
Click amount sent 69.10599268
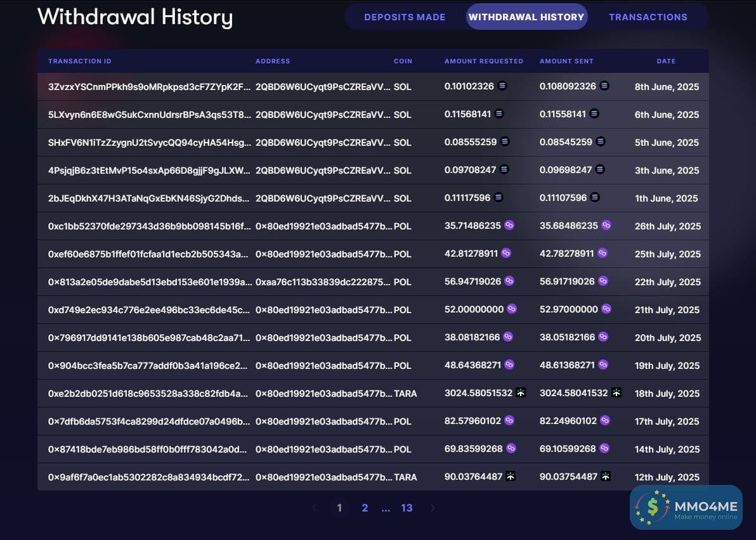(x=568, y=449)
